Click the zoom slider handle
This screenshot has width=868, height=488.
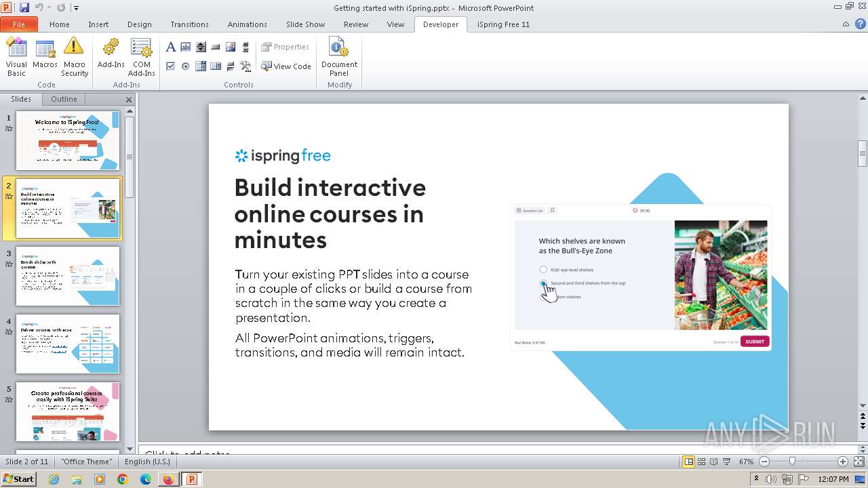792,462
